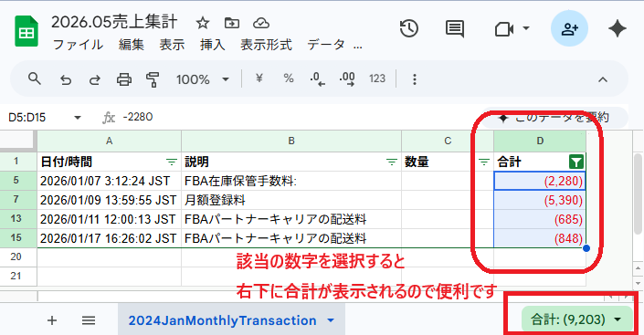Check cloud save status icon
This screenshot has height=335, width=644.
pyautogui.click(x=261, y=23)
